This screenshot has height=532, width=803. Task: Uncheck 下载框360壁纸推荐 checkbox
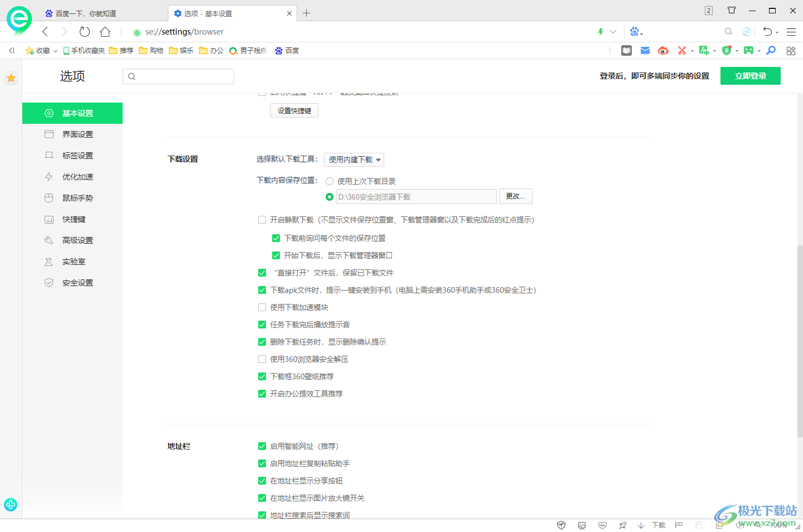(x=262, y=376)
